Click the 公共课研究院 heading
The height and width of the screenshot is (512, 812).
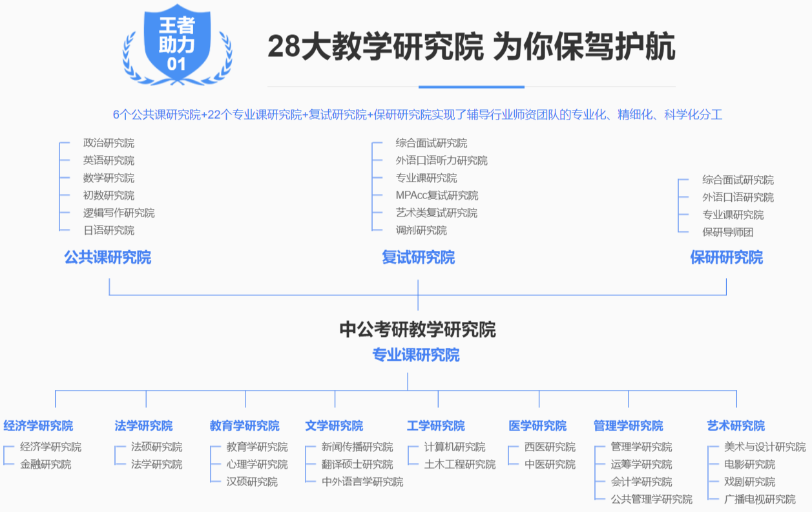pyautogui.click(x=108, y=257)
